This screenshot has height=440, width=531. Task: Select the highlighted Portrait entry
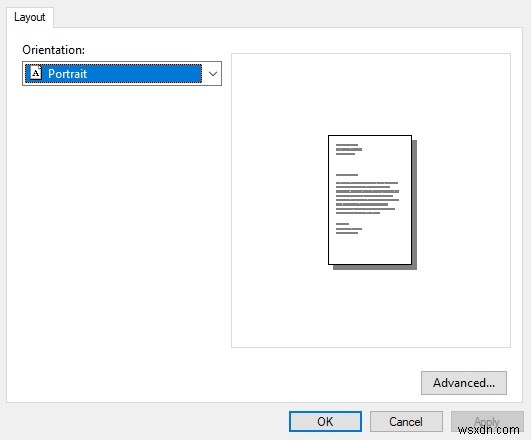[113, 74]
